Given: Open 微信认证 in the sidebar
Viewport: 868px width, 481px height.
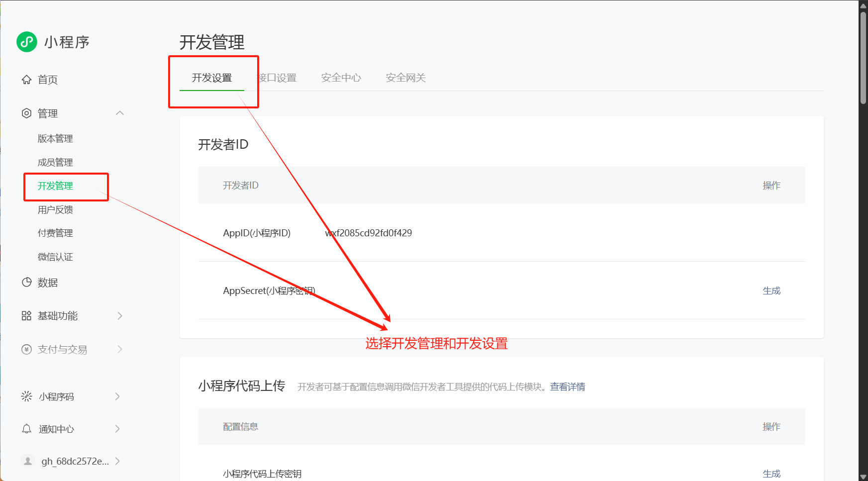Looking at the screenshot, I should click(x=55, y=257).
